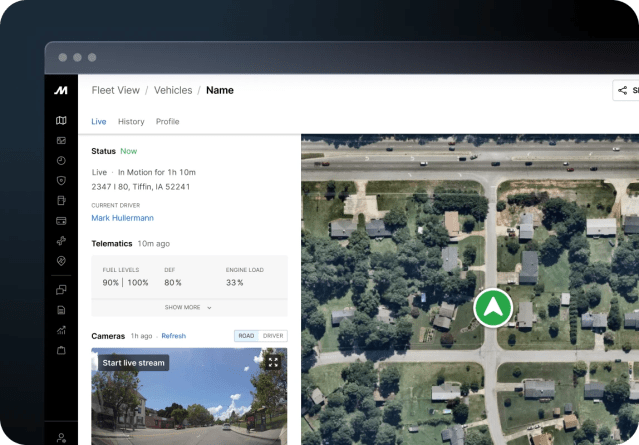Open the wrench maintenance sidebar icon

click(61, 241)
